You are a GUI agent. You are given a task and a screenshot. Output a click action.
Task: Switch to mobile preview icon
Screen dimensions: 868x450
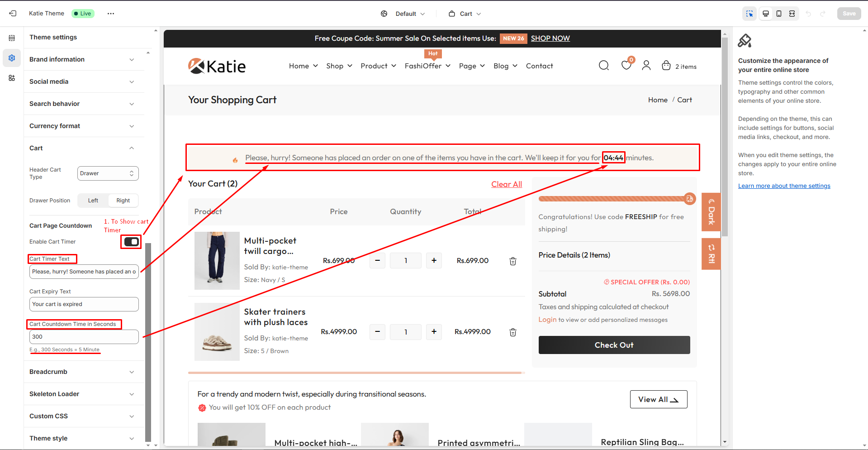pos(778,14)
